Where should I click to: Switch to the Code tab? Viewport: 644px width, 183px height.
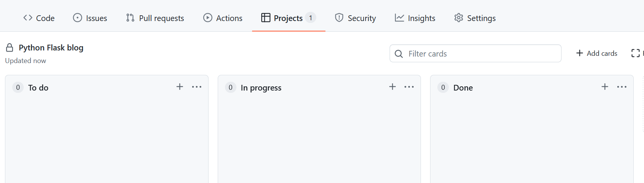[x=39, y=18]
